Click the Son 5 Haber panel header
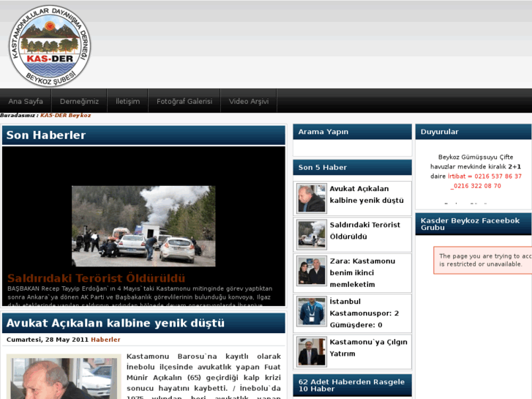The height and width of the screenshot is (399, 532). tap(352, 168)
